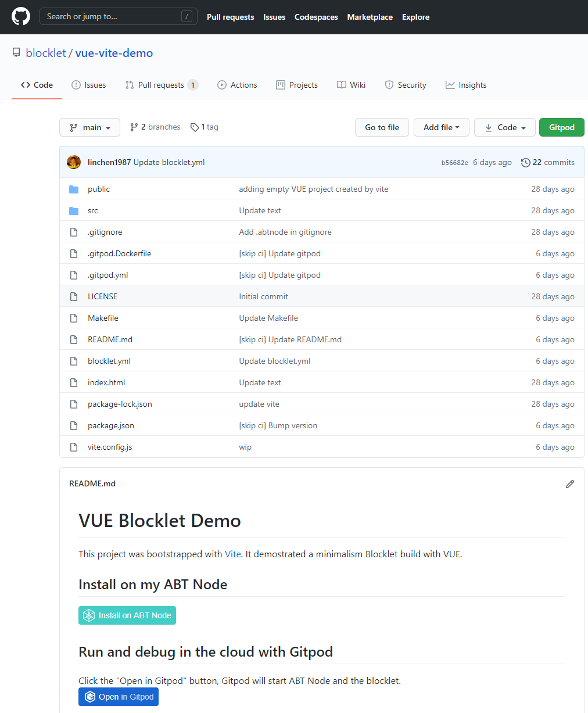
Task: Click linchen1987's avatar thumbnail
Action: 74,162
